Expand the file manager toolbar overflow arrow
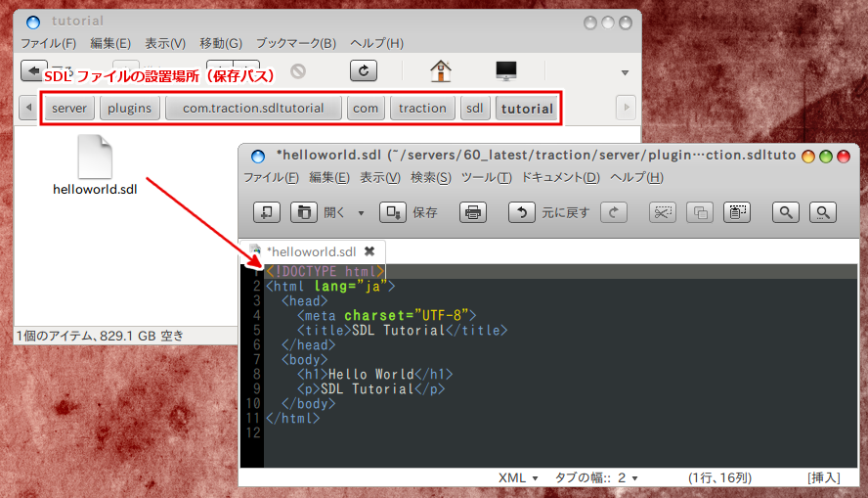The height and width of the screenshot is (498, 868). pyautogui.click(x=625, y=72)
